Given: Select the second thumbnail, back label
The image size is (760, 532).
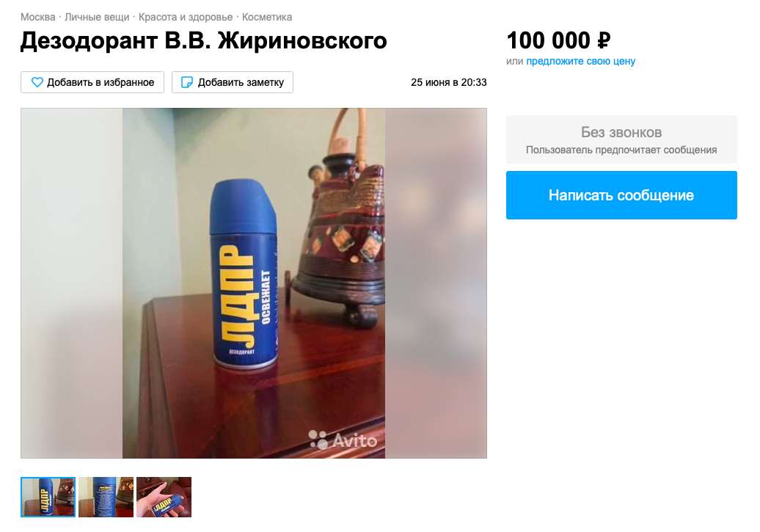Looking at the screenshot, I should 106,497.
